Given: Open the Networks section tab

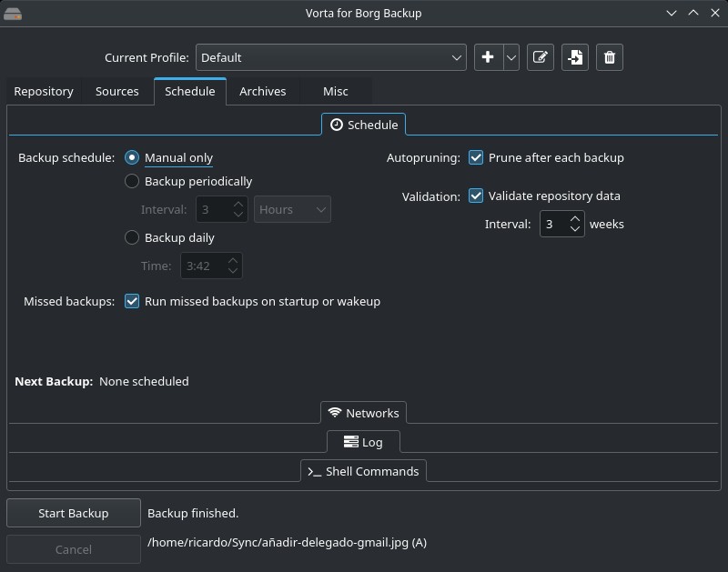Looking at the screenshot, I should tap(363, 413).
